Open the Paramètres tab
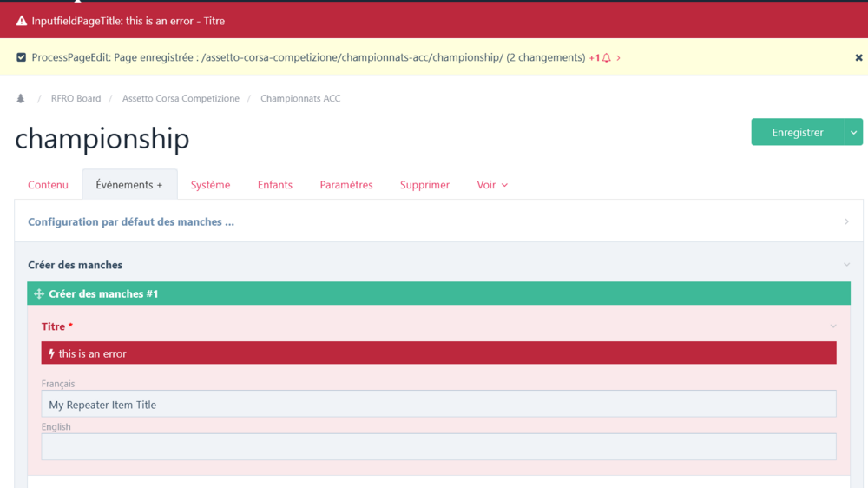The height and width of the screenshot is (488, 868). tap(345, 185)
